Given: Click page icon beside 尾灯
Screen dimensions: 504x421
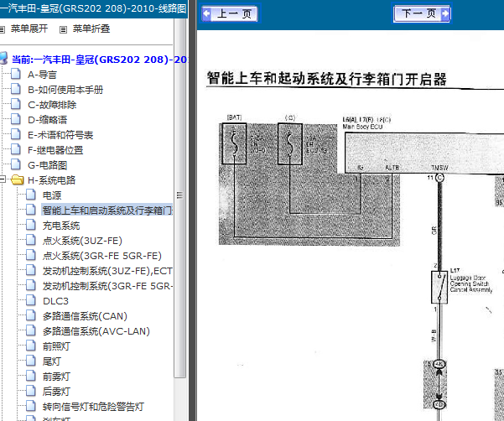Looking at the screenshot, I should point(31,361).
